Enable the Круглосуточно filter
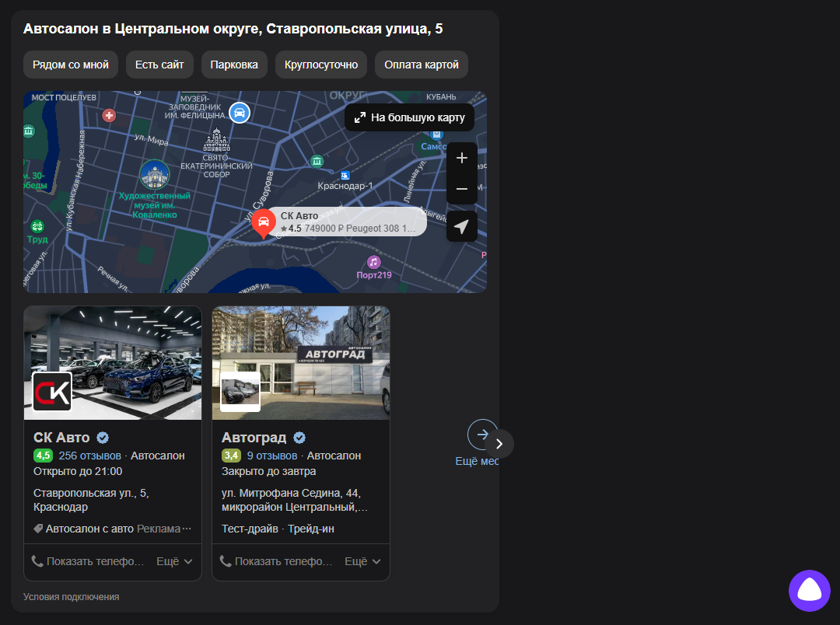This screenshot has height=625, width=840. (x=321, y=65)
